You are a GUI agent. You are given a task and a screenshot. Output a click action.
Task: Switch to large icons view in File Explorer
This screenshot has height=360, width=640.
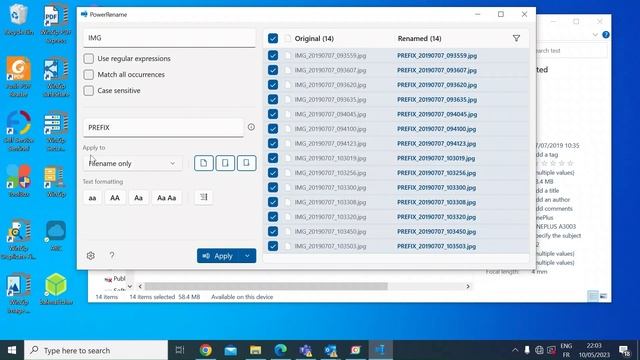point(603,296)
